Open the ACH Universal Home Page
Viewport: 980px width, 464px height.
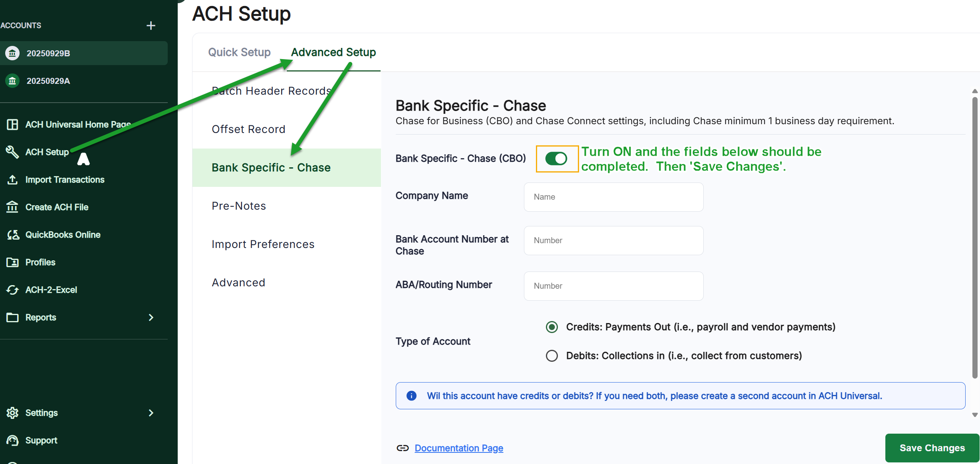tap(78, 124)
